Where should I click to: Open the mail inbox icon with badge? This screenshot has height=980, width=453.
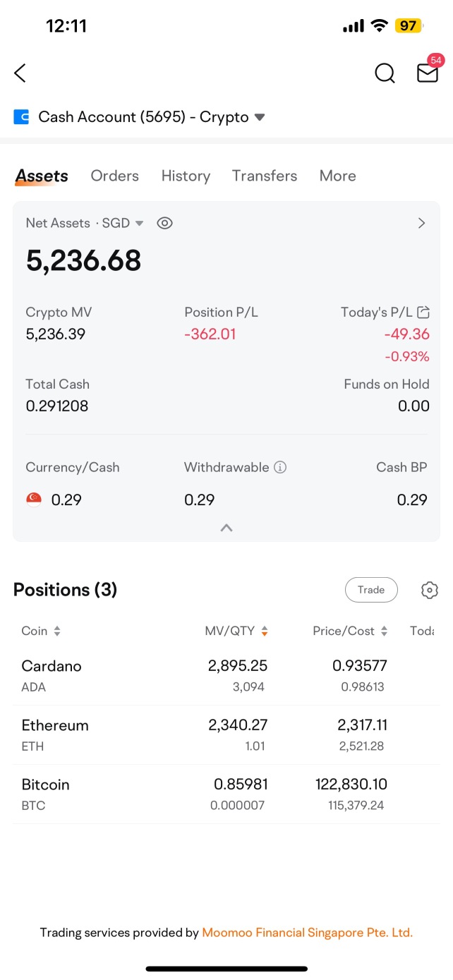(x=428, y=71)
